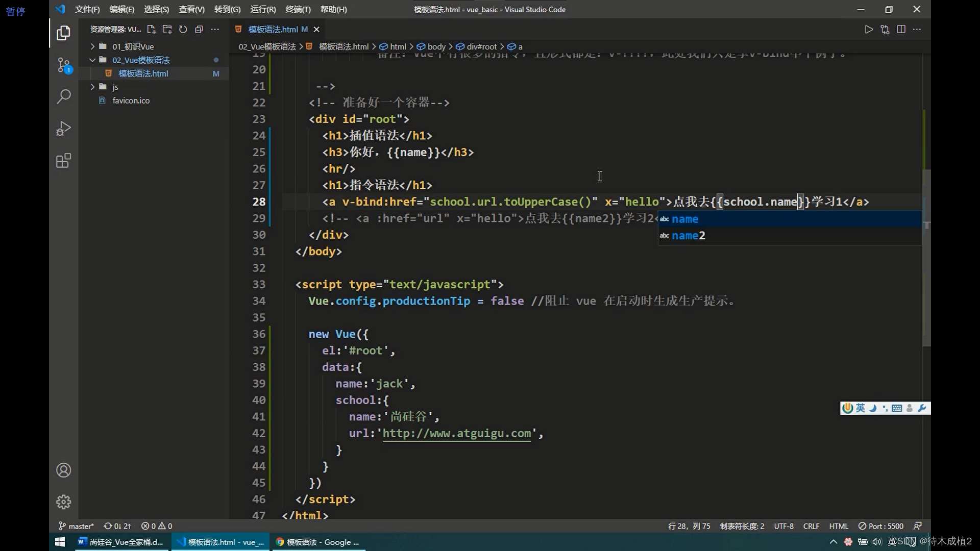This screenshot has width=980, height=551.
Task: Choose 'name2' autocomplete suggestion
Action: tap(790, 236)
